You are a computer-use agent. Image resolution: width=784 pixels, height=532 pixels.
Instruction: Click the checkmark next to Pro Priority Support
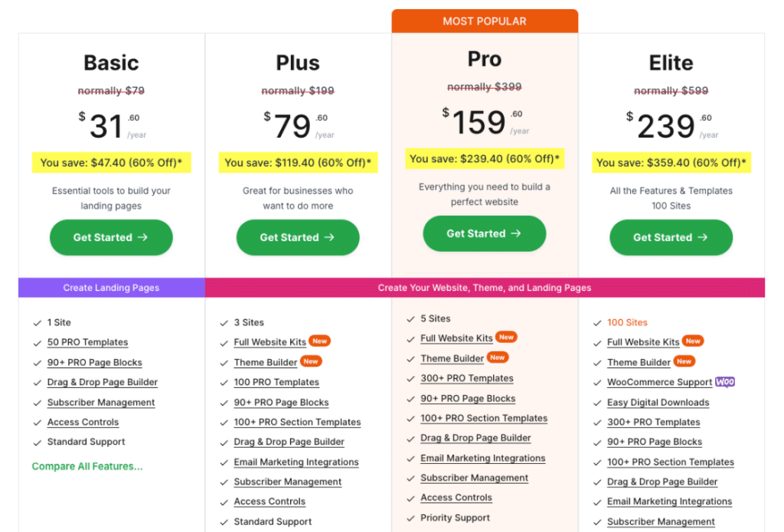(410, 518)
